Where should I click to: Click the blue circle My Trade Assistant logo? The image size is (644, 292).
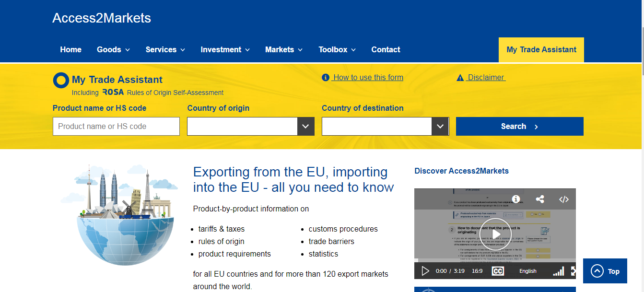[x=61, y=80]
